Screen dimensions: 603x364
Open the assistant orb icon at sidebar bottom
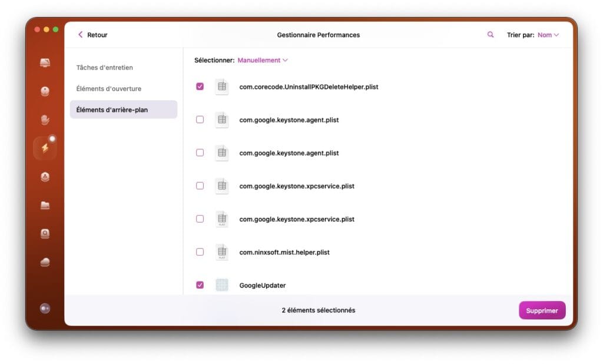coord(45,308)
